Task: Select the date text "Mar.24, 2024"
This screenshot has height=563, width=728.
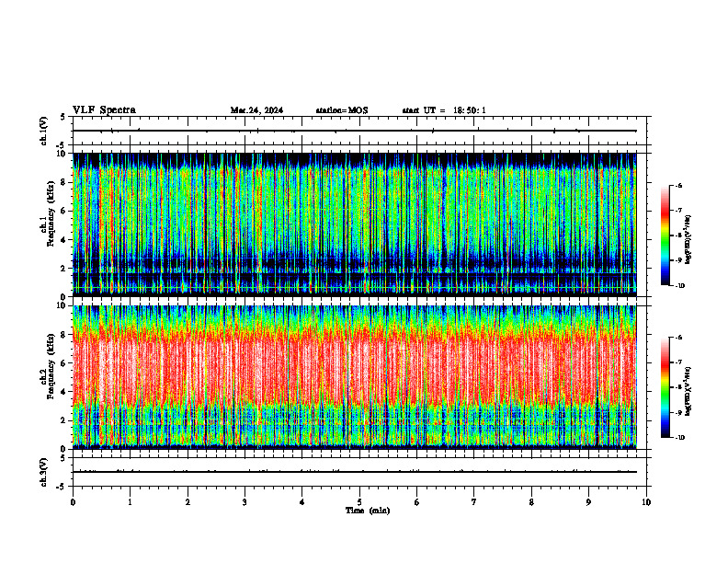Action: click(x=256, y=110)
